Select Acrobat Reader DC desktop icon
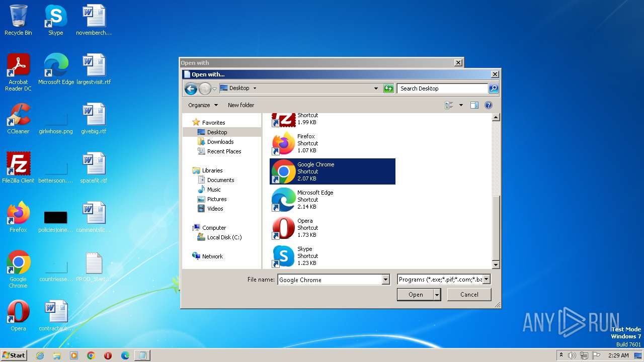644x362 pixels. point(18,72)
